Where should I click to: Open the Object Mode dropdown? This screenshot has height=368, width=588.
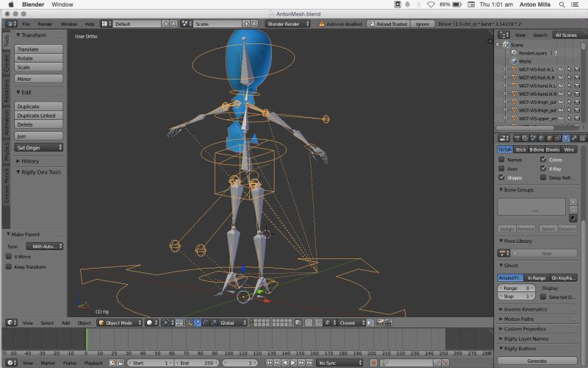coord(120,322)
